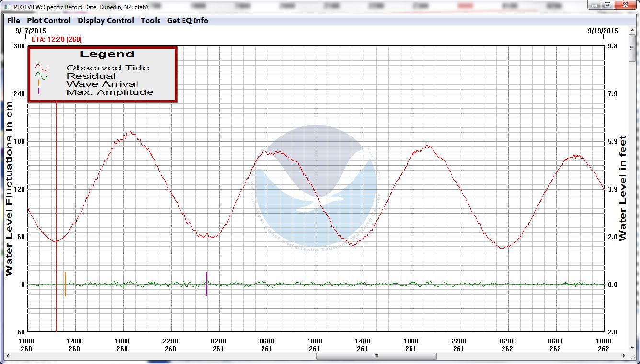Open the Get EQ Info menu
Image resolution: width=640 pixels, height=364 pixels.
[187, 21]
